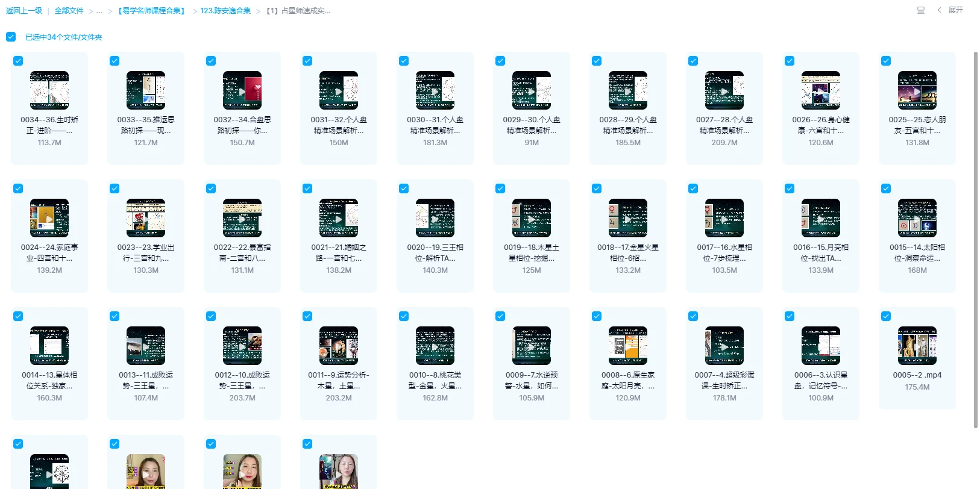Open video thumbnail of 0027--28.个人盘
980x489 pixels.
point(724,90)
